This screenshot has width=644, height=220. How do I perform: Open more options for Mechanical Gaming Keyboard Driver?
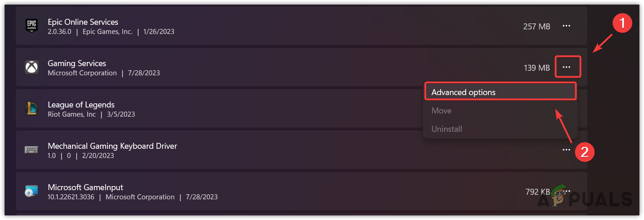click(566, 150)
